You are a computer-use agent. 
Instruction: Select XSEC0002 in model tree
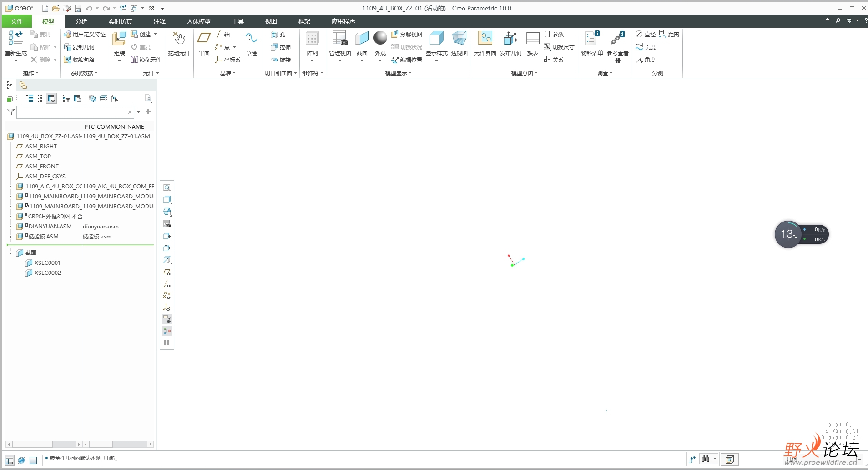(x=43, y=273)
